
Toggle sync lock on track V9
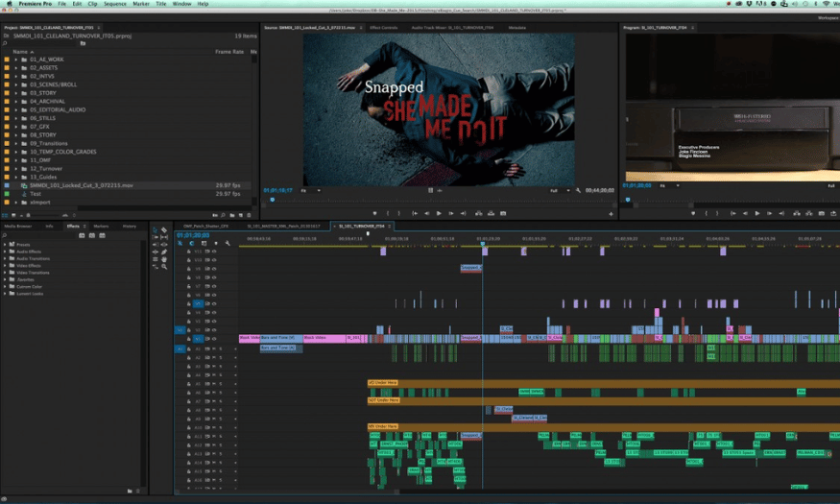(207, 269)
